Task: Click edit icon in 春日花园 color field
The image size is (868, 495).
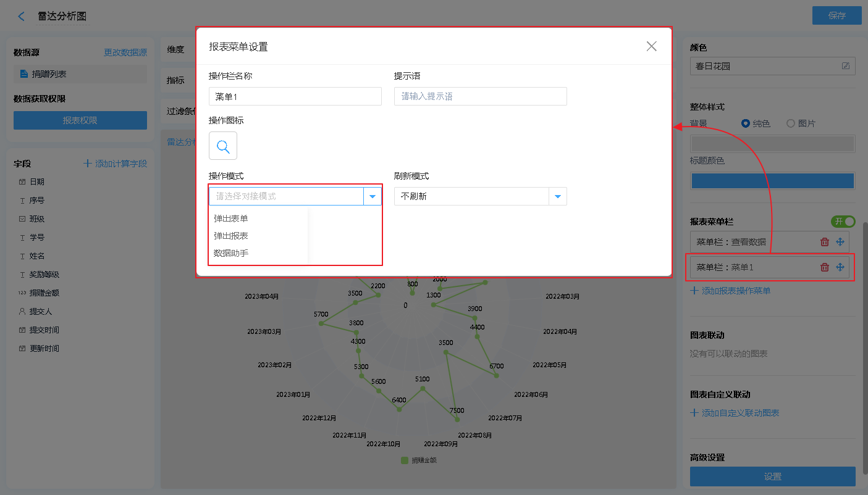Action: pyautogui.click(x=845, y=66)
